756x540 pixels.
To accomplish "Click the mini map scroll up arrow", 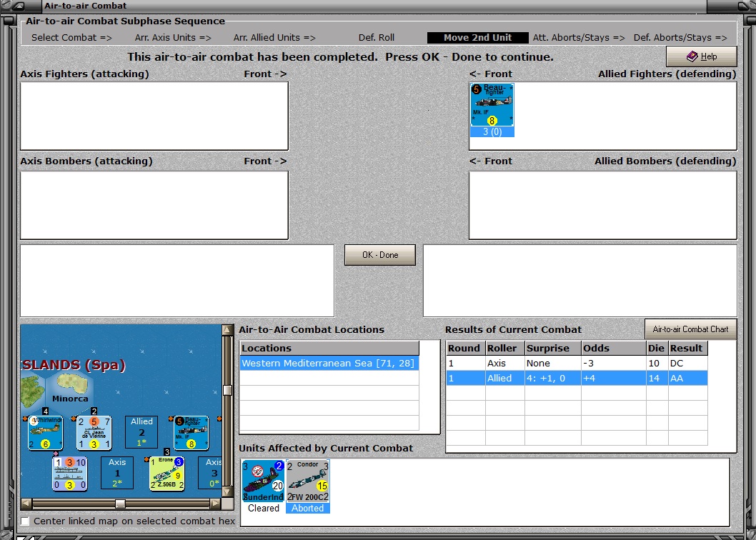I will click(x=227, y=330).
